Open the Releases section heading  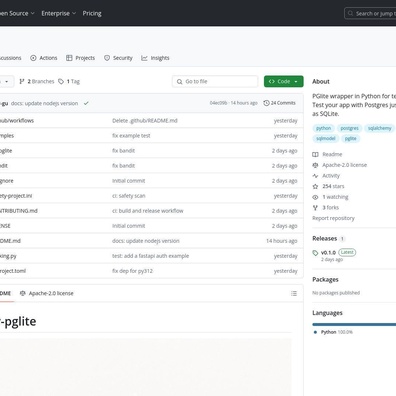pos(325,239)
